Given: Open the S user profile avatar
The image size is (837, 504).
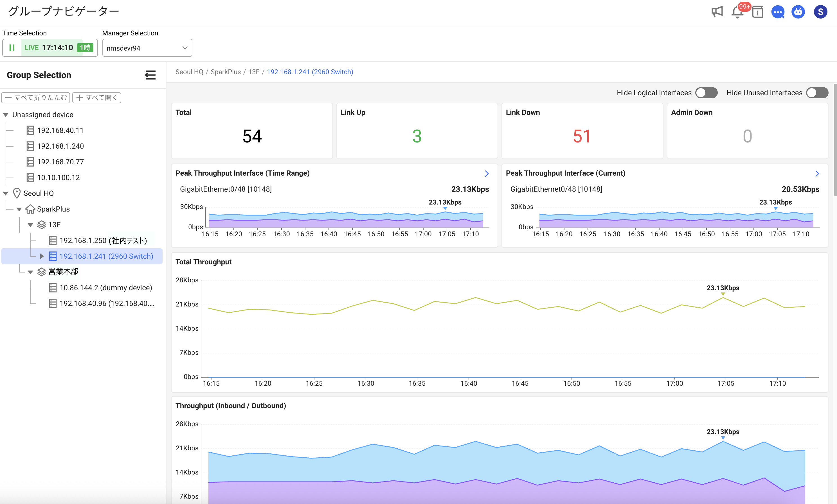Looking at the screenshot, I should point(820,12).
